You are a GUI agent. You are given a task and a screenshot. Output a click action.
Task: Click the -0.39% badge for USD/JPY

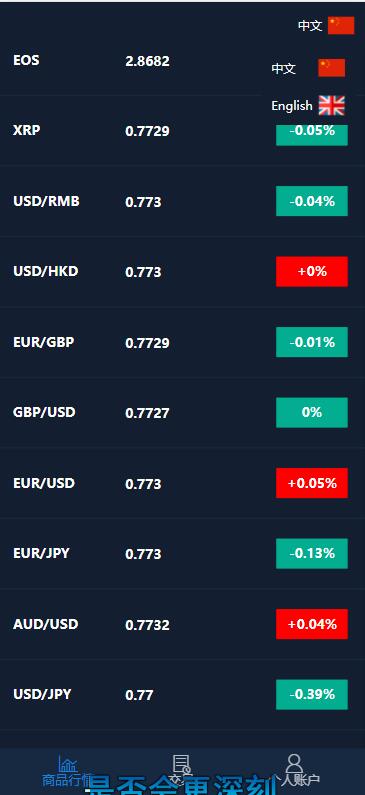(x=312, y=694)
